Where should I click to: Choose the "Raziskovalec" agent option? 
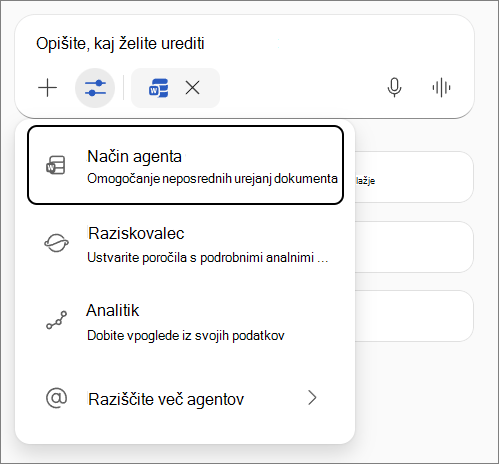click(x=185, y=244)
